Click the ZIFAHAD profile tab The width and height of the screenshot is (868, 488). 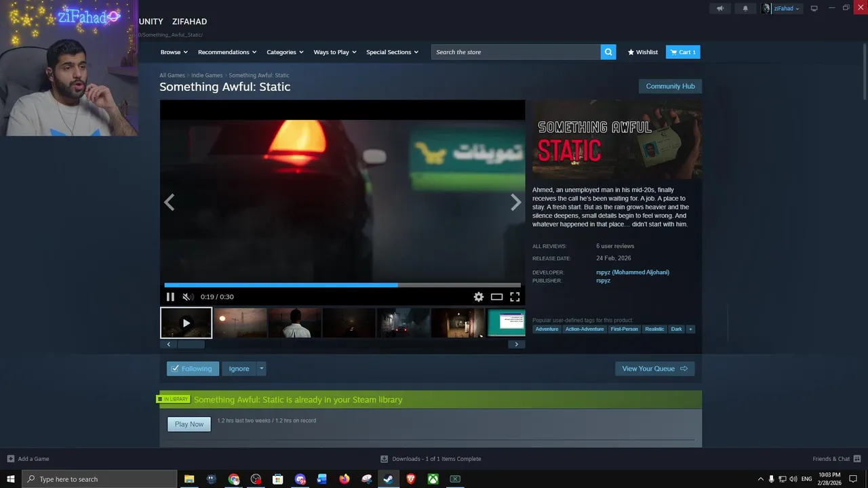click(189, 22)
